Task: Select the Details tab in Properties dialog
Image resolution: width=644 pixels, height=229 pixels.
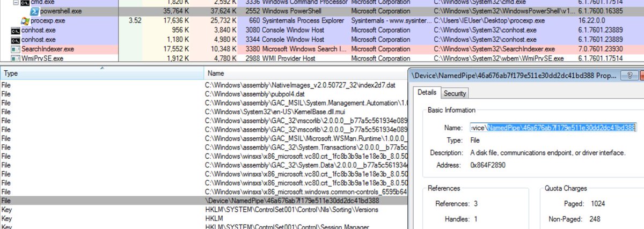Action: (x=427, y=92)
